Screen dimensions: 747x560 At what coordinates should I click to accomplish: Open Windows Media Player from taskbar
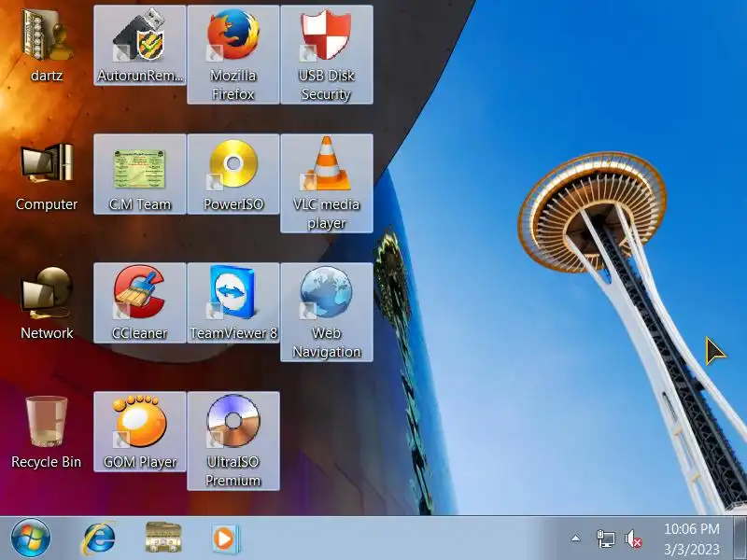point(226,539)
